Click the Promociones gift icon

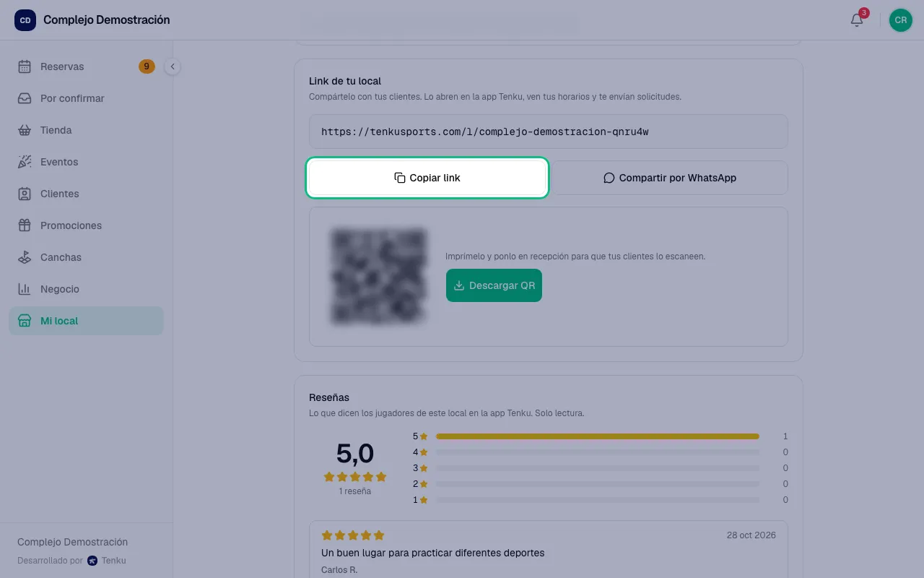click(25, 225)
